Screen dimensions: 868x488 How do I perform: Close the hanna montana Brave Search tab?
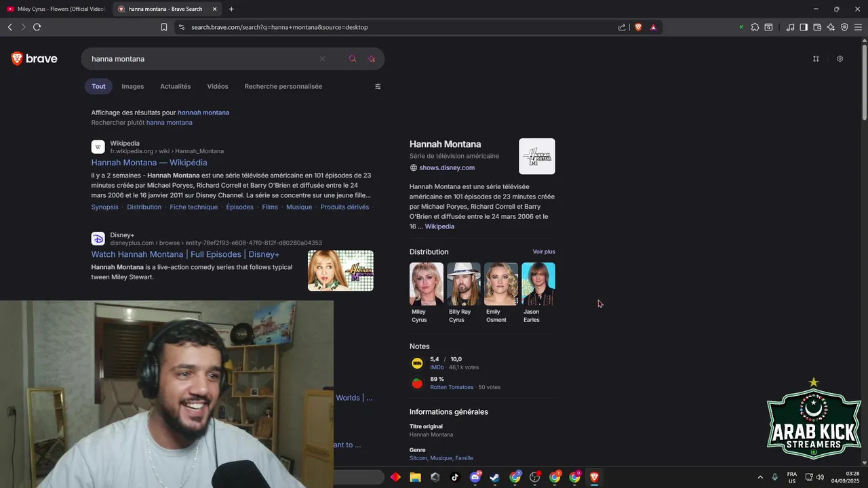pyautogui.click(x=215, y=9)
